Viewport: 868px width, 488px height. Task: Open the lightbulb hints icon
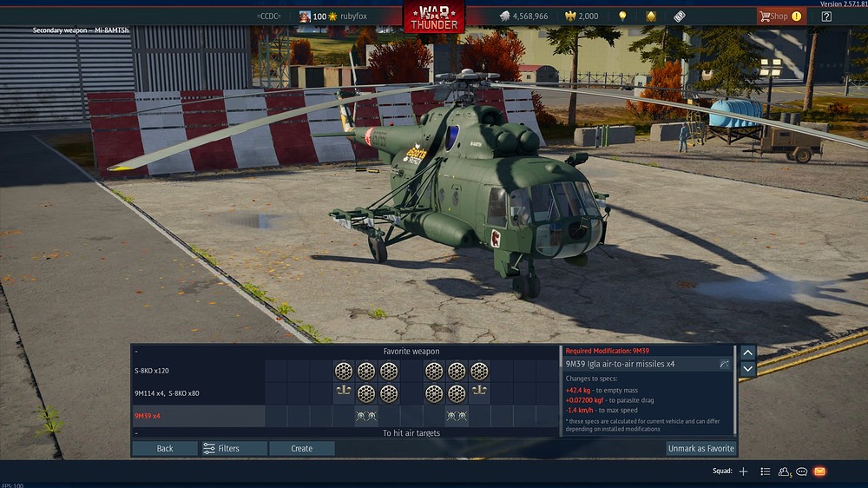(x=622, y=16)
